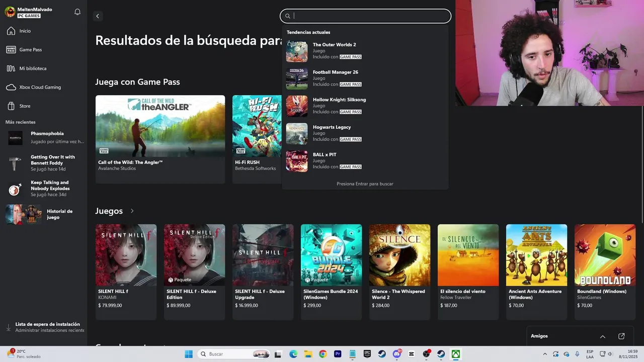Open Boundland (Windows) card
The width and height of the screenshot is (644, 362).
tap(605, 272)
